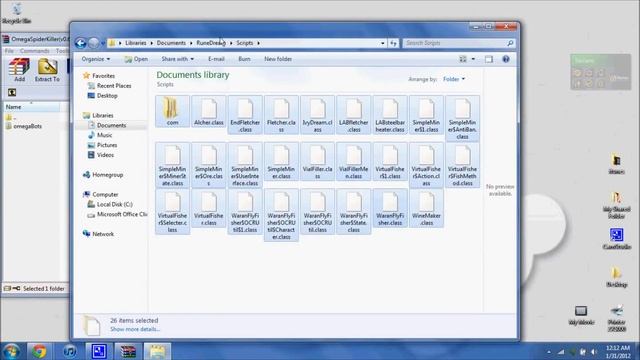Open Commands menu in WinRAR window
Screen dimensions: 640x360
(35, 51)
